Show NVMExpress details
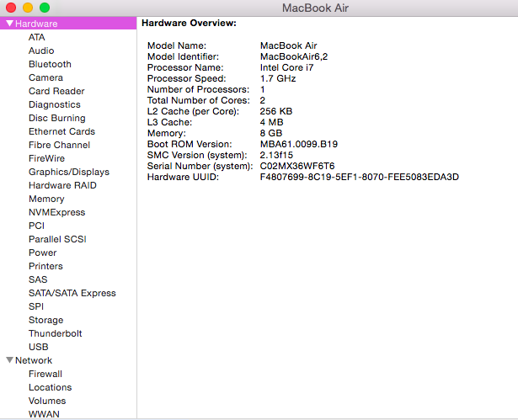This screenshot has width=518, height=420. click(56, 212)
